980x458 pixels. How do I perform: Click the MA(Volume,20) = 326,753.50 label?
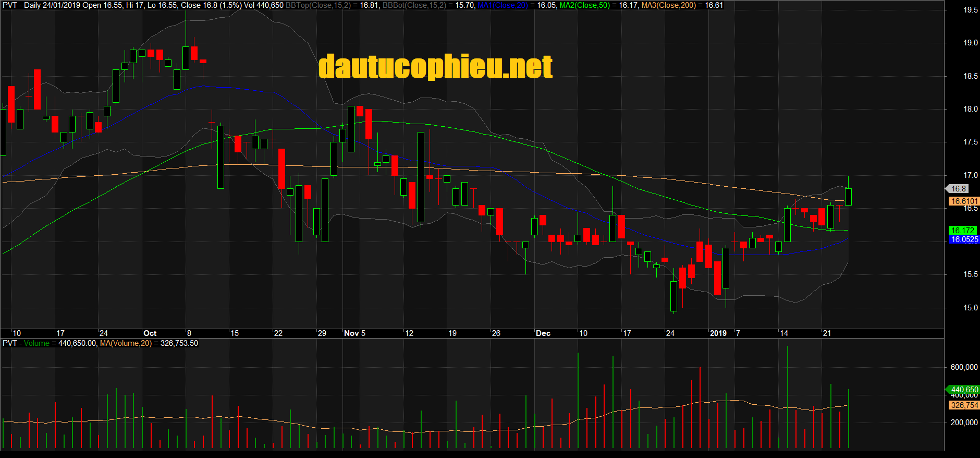tap(149, 343)
